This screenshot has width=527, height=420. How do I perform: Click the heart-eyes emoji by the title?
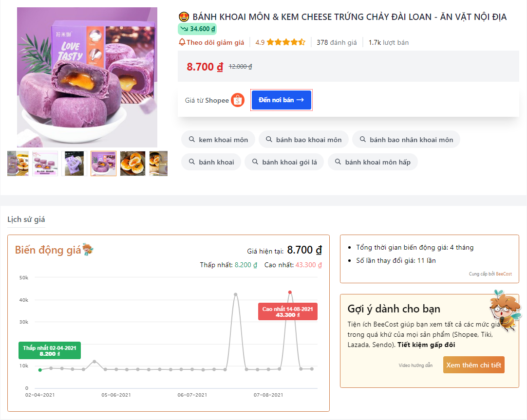click(184, 17)
